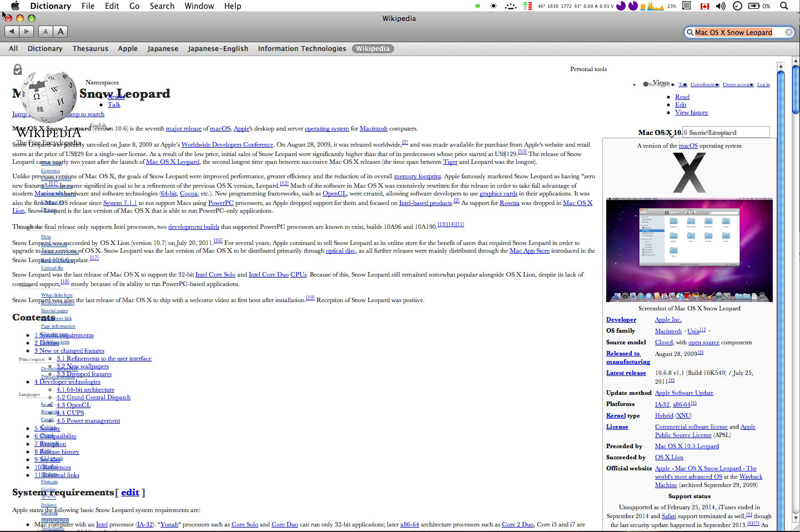Click the second purple pie chart icon
800x532 pixels.
[633, 6]
